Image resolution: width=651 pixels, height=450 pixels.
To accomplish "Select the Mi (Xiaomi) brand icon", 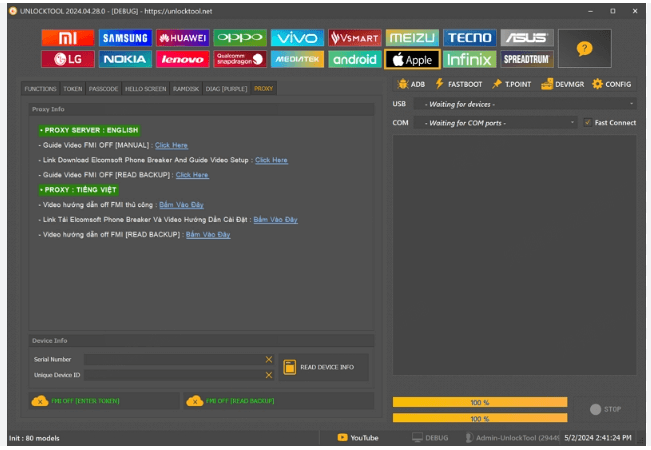I will point(68,38).
